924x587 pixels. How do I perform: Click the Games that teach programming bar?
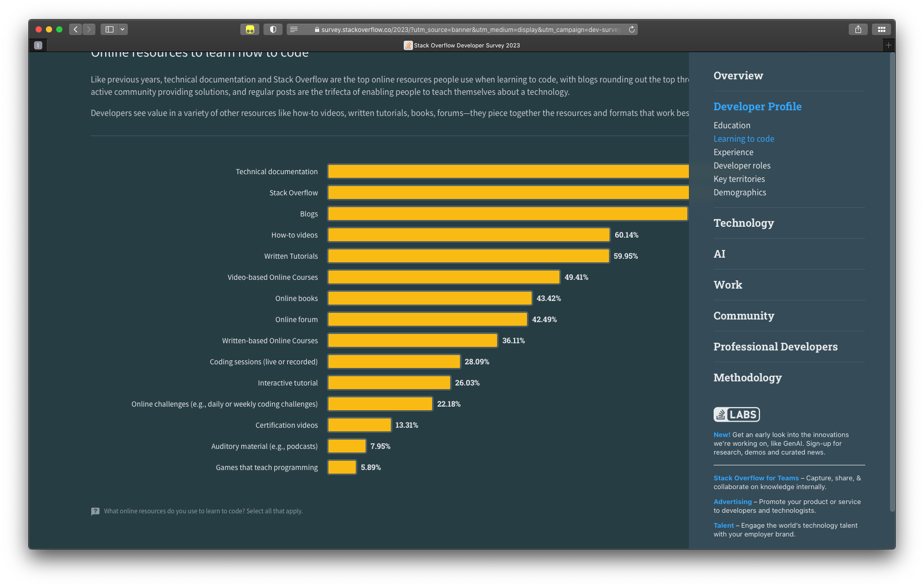click(342, 467)
